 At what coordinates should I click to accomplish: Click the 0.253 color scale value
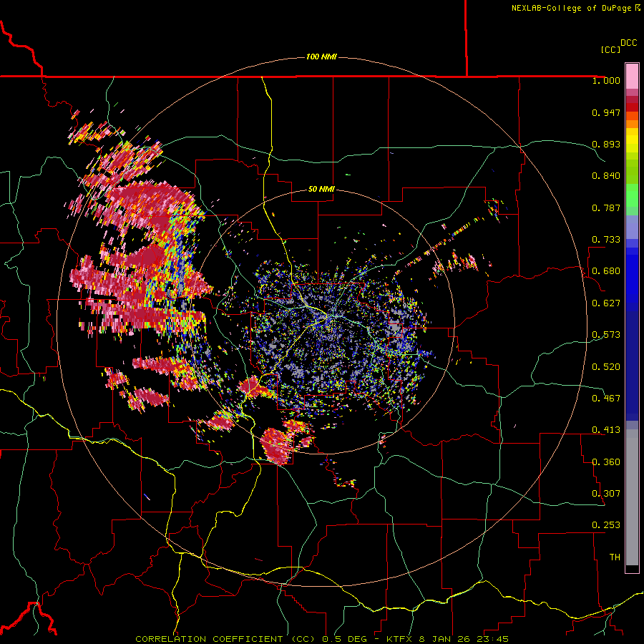click(606, 525)
